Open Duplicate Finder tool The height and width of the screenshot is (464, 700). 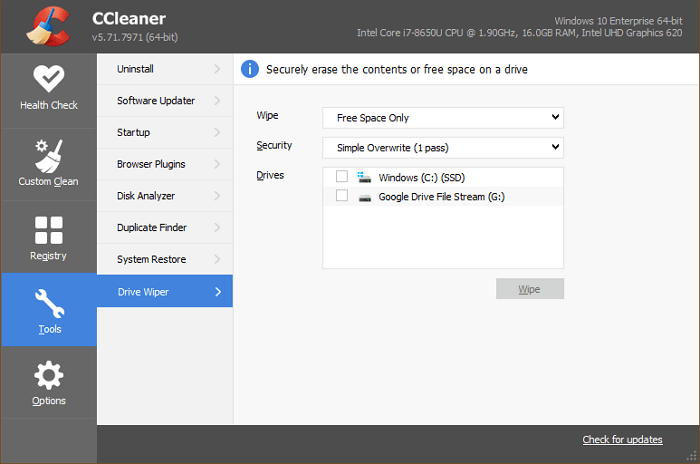[165, 227]
